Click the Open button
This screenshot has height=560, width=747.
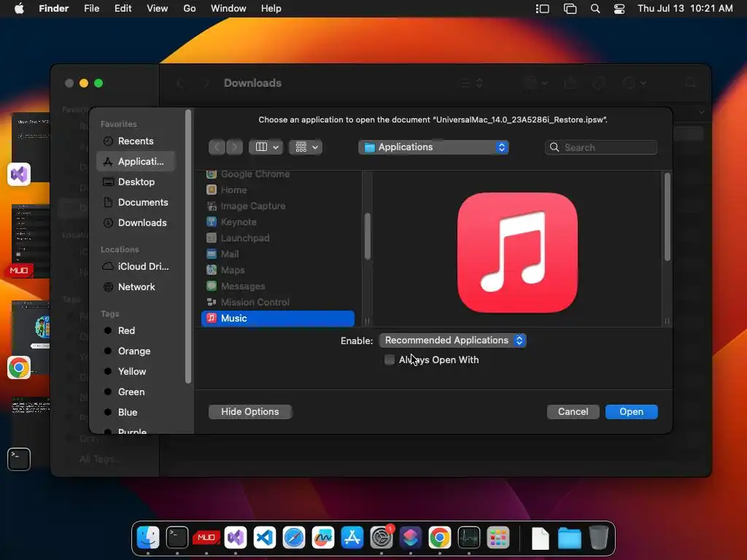click(631, 411)
